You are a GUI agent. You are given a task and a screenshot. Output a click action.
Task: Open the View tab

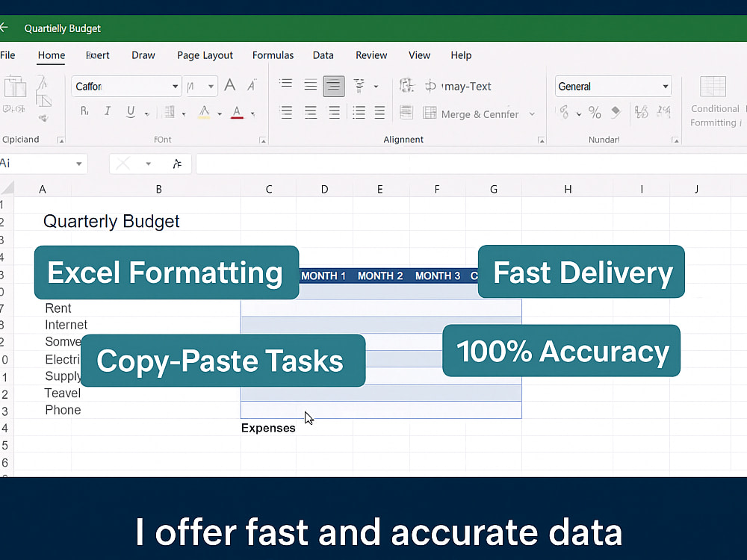click(419, 55)
